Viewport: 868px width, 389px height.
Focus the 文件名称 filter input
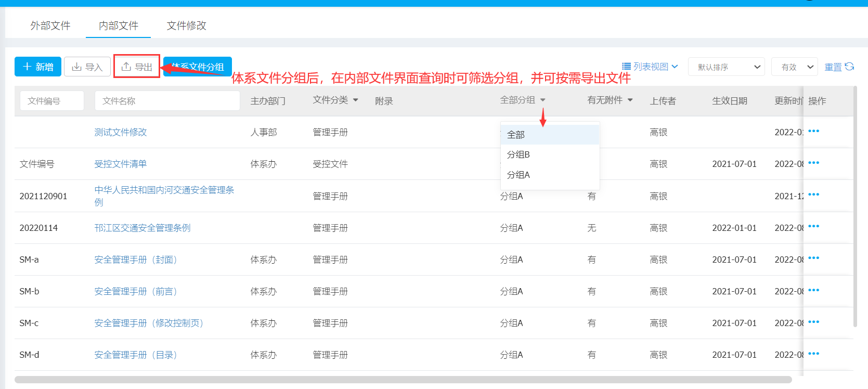pos(167,101)
